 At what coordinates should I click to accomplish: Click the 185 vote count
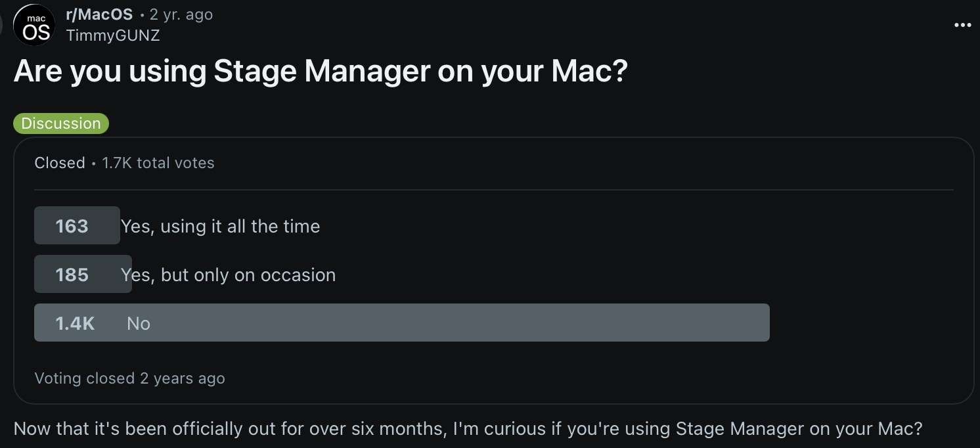pyautogui.click(x=72, y=275)
